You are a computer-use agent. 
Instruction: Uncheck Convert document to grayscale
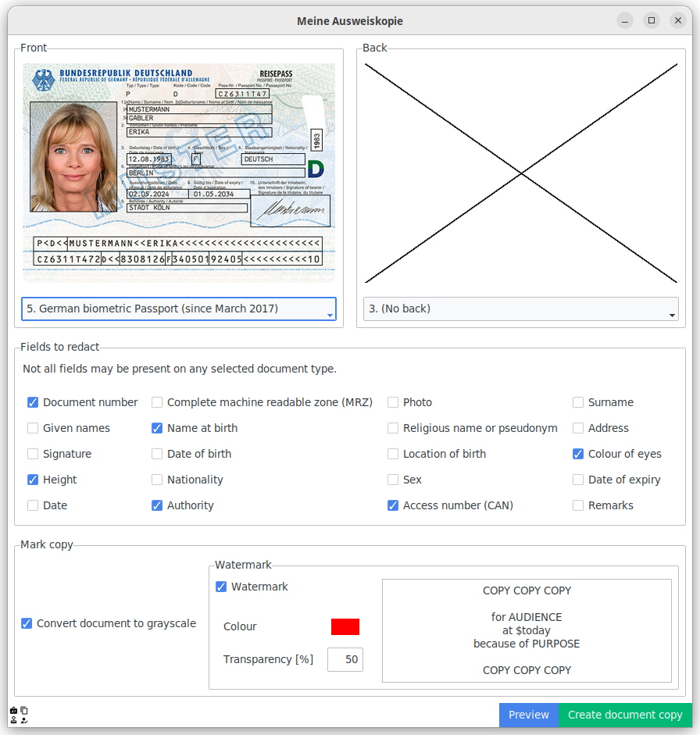(27, 623)
